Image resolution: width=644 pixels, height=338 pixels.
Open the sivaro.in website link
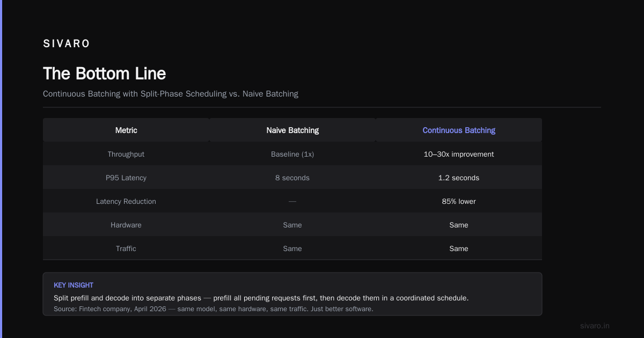pos(595,326)
